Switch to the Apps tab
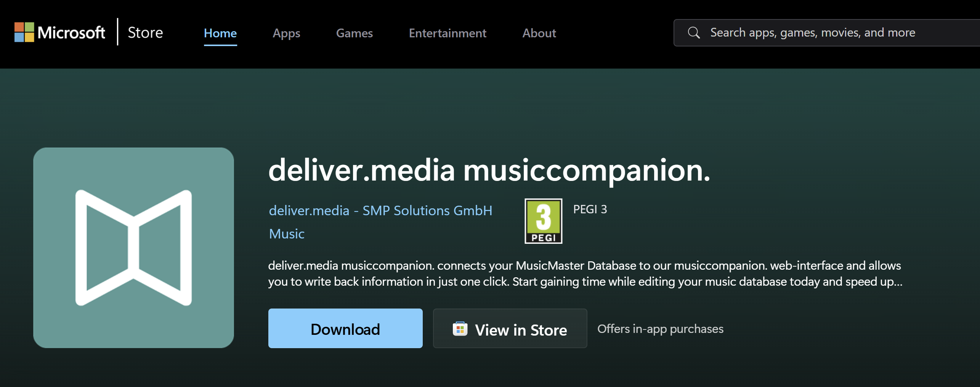This screenshot has height=387, width=980. click(286, 33)
